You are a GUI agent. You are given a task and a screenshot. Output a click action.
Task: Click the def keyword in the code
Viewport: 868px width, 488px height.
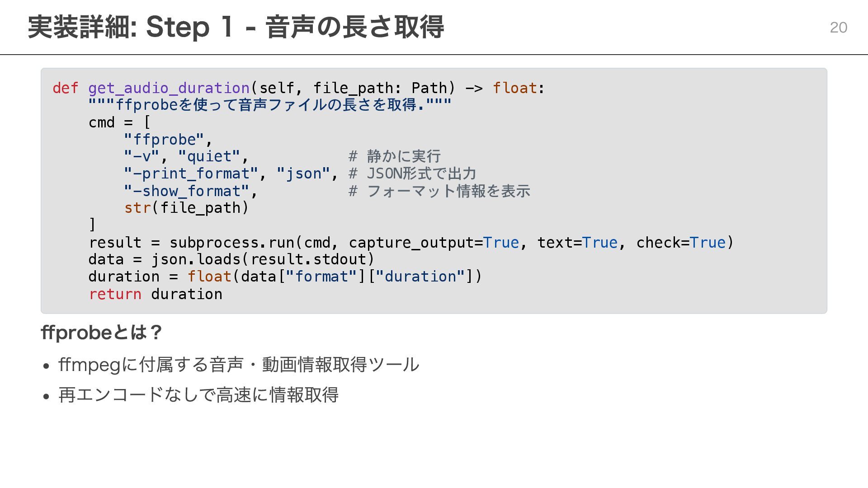pyautogui.click(x=65, y=88)
